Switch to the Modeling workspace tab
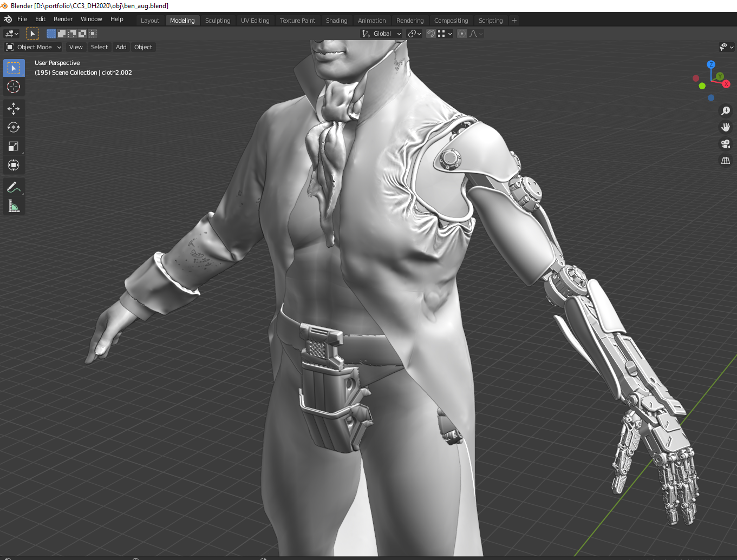Image resolution: width=737 pixels, height=560 pixels. point(182,21)
